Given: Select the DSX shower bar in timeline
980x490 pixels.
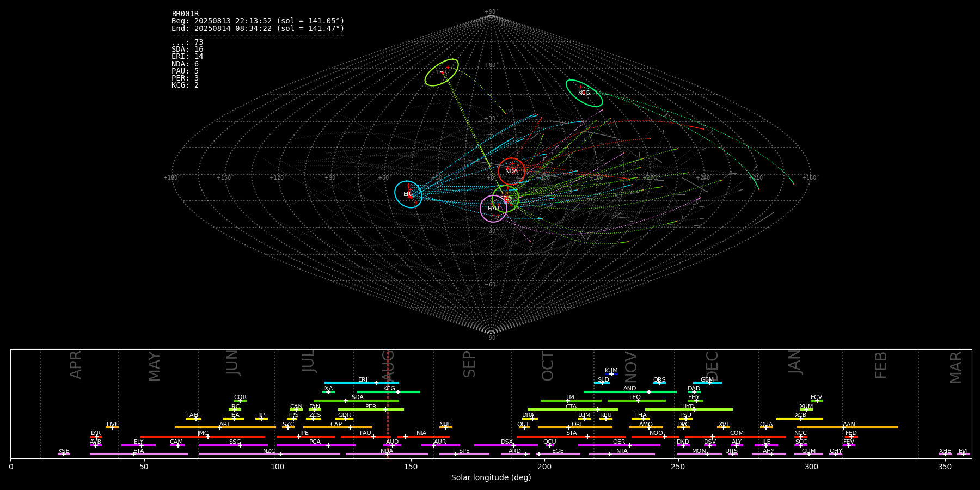Looking at the screenshot, I should pyautogui.click(x=506, y=445).
